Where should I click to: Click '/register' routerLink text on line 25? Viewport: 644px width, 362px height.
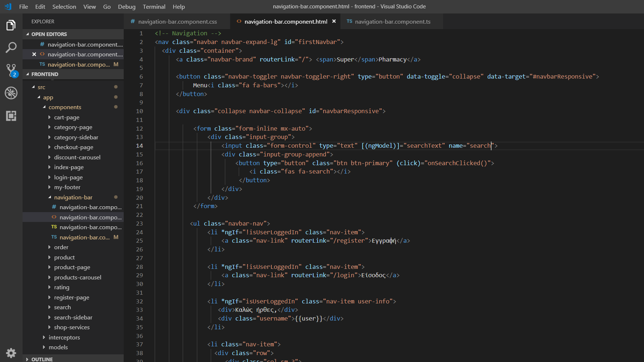point(349,241)
